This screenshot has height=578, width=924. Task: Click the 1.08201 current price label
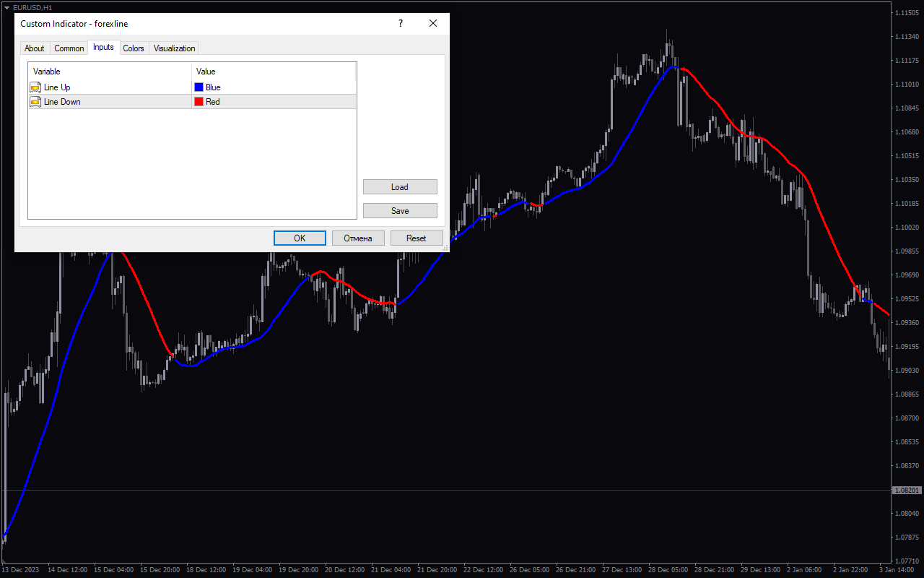[907, 490]
